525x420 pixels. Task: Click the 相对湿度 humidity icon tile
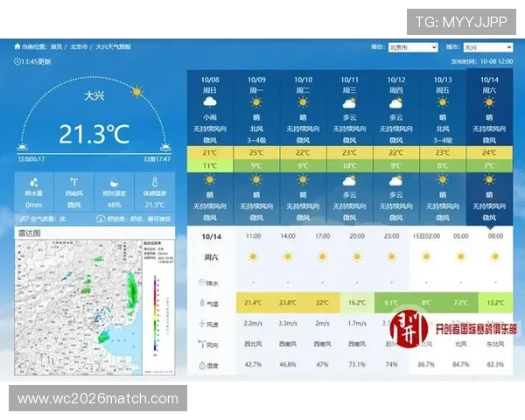(x=114, y=191)
